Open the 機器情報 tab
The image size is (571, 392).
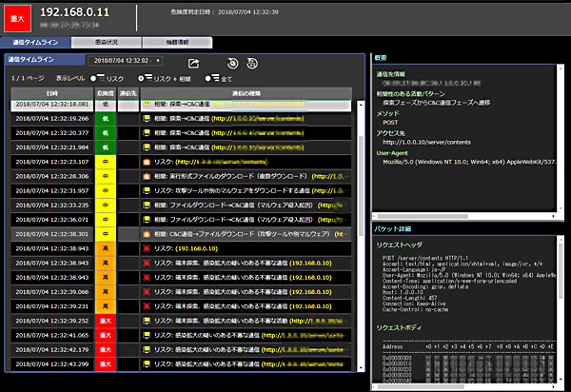point(177,42)
